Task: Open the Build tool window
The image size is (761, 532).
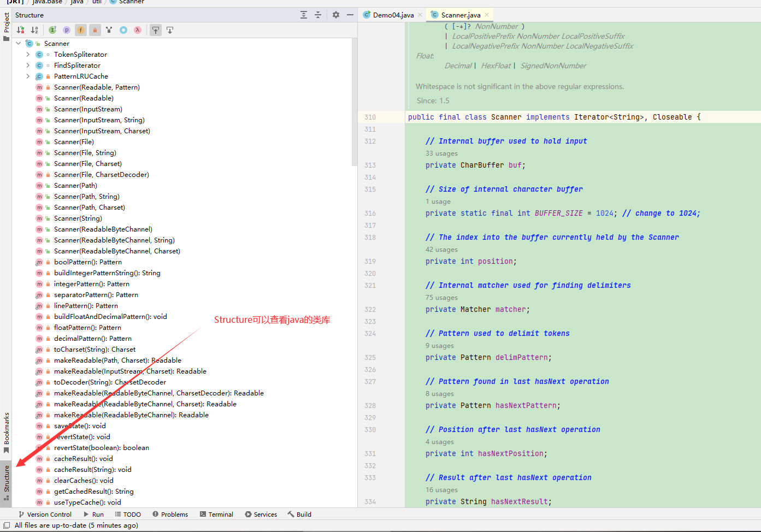Action: (x=299, y=514)
